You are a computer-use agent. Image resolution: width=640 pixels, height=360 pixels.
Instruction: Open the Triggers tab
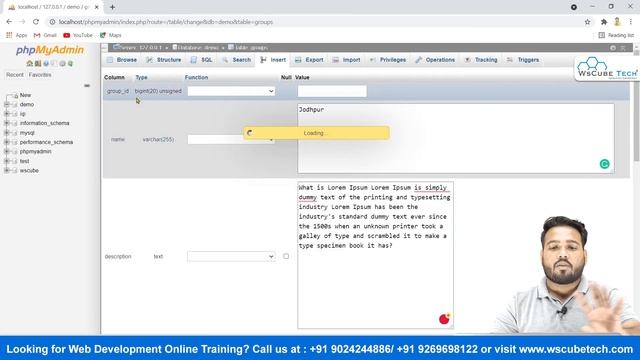(x=523, y=60)
